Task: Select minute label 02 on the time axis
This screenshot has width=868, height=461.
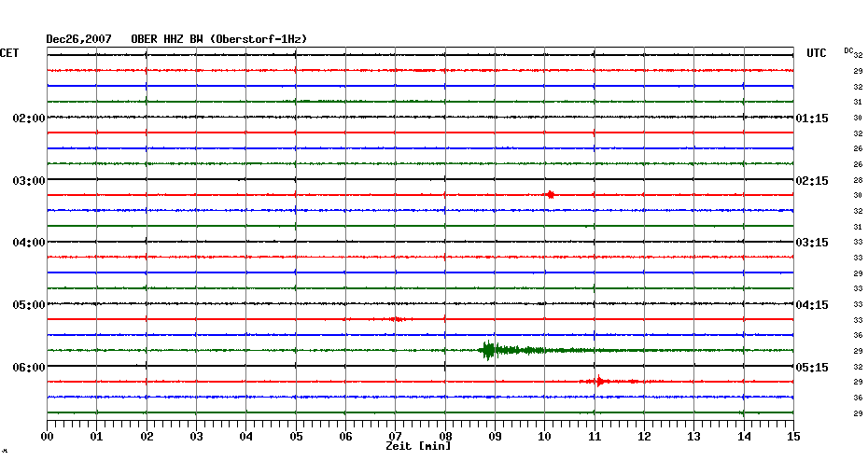Action: [147, 437]
